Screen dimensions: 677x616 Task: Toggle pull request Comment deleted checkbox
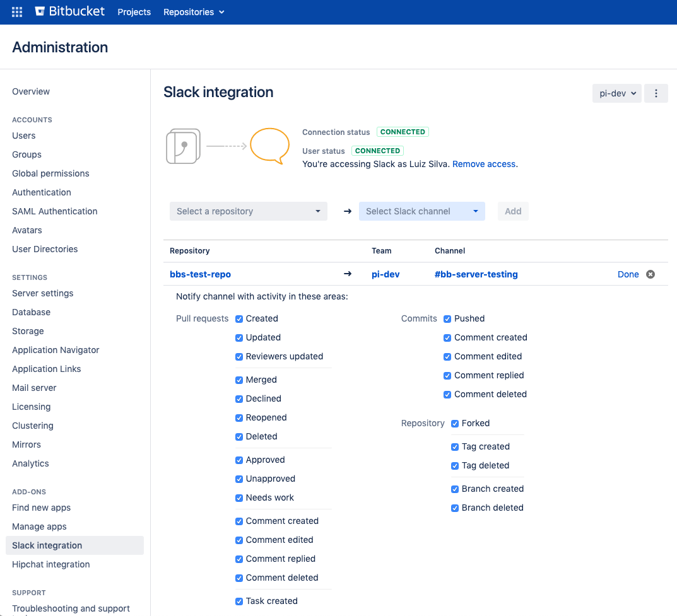pyautogui.click(x=238, y=578)
